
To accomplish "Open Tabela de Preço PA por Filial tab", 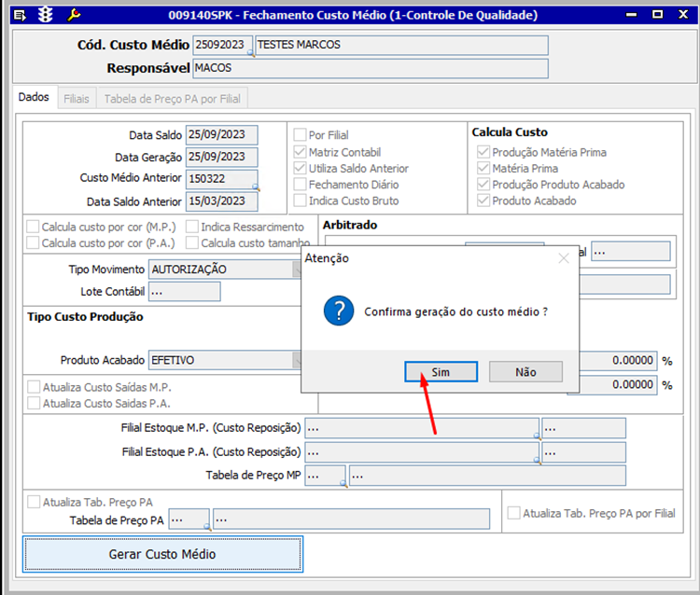I will coord(172,98).
